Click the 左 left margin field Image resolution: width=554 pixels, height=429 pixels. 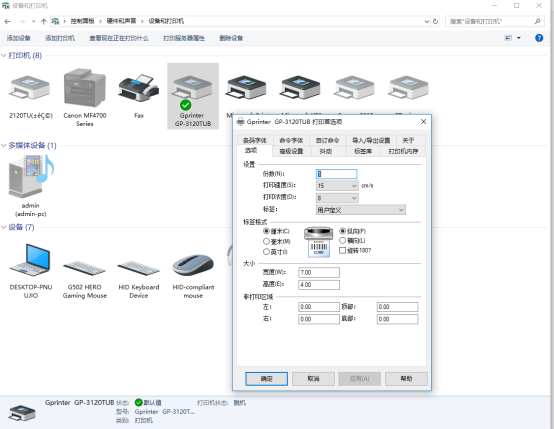coord(319,307)
